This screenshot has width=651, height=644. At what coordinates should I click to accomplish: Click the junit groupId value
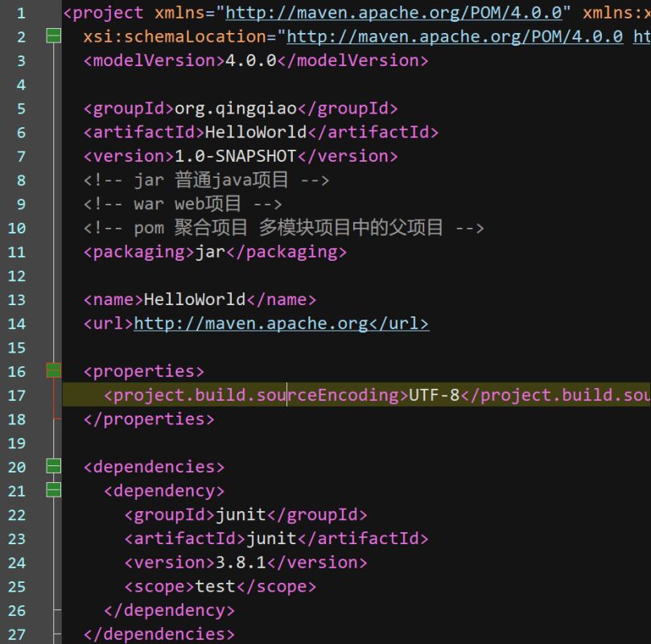point(241,515)
